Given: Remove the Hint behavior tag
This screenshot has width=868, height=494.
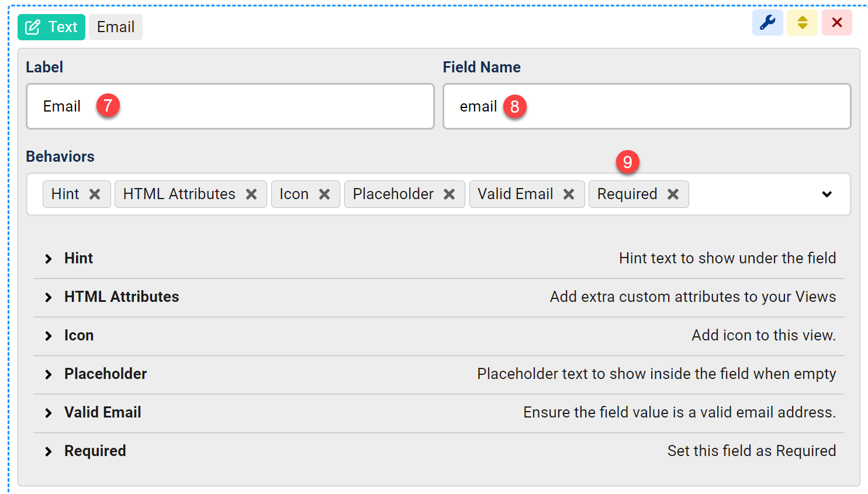Looking at the screenshot, I should pos(95,194).
